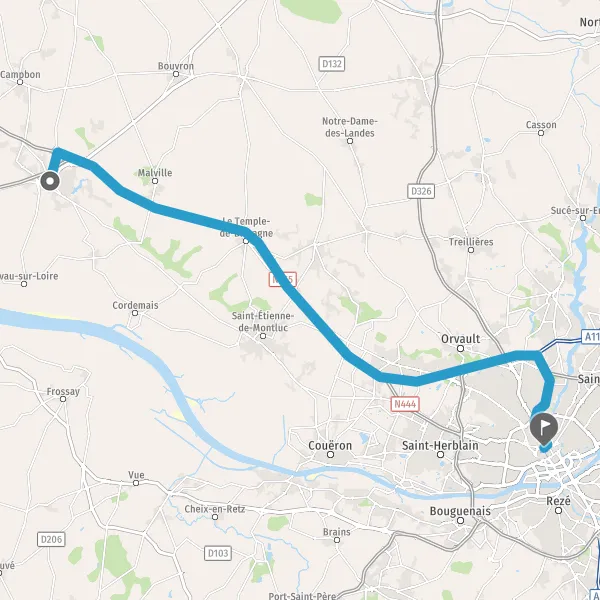
Task: Click the route start circle marker
Action: pos(50,181)
